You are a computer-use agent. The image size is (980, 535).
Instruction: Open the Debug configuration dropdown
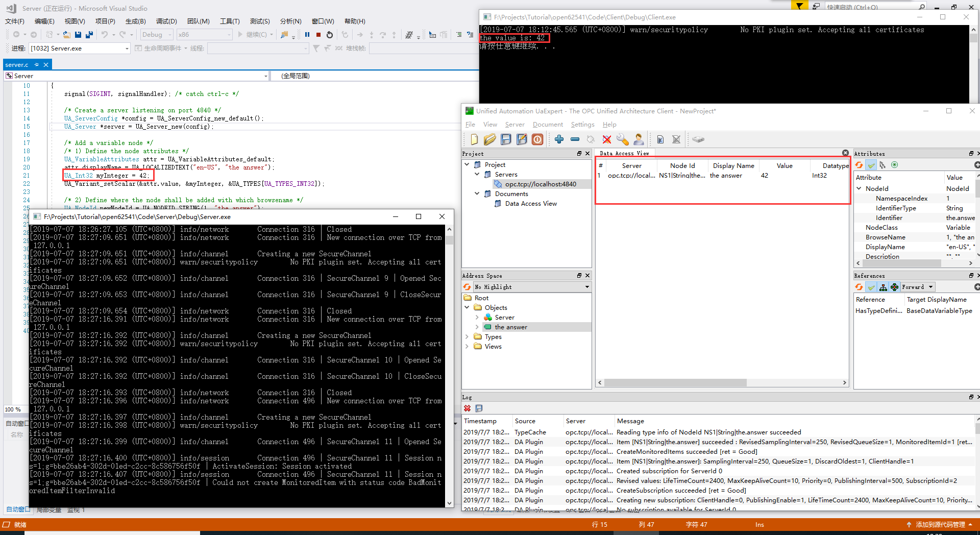[157, 35]
